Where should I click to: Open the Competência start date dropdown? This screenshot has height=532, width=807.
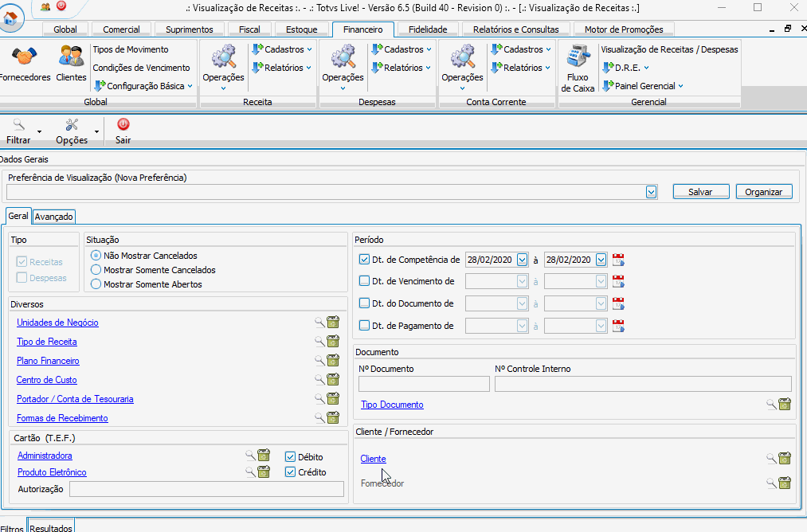tap(522, 260)
